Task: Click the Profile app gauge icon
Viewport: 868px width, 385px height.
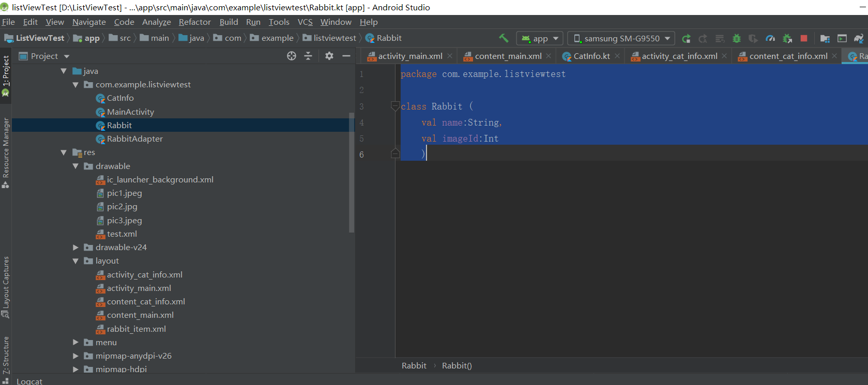Action: 770,38
